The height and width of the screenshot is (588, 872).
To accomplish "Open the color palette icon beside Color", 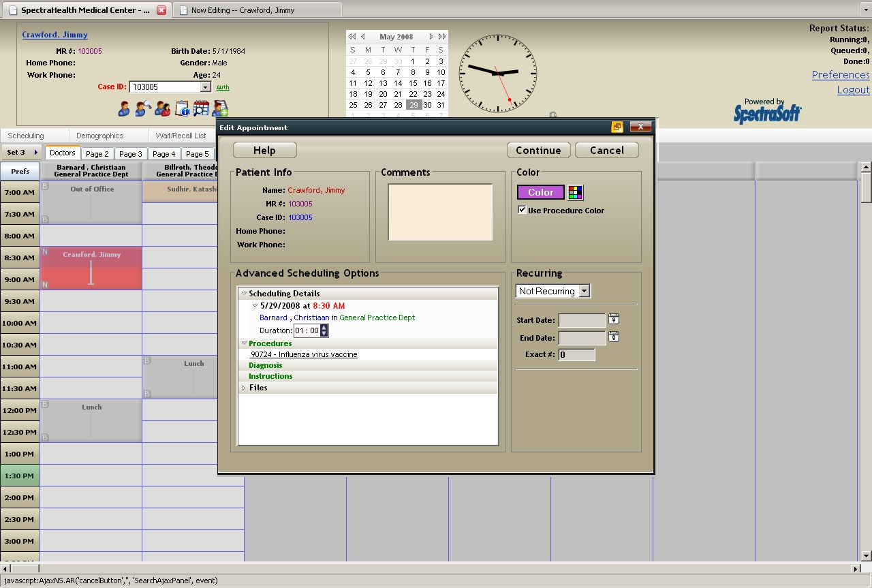I will 574,192.
